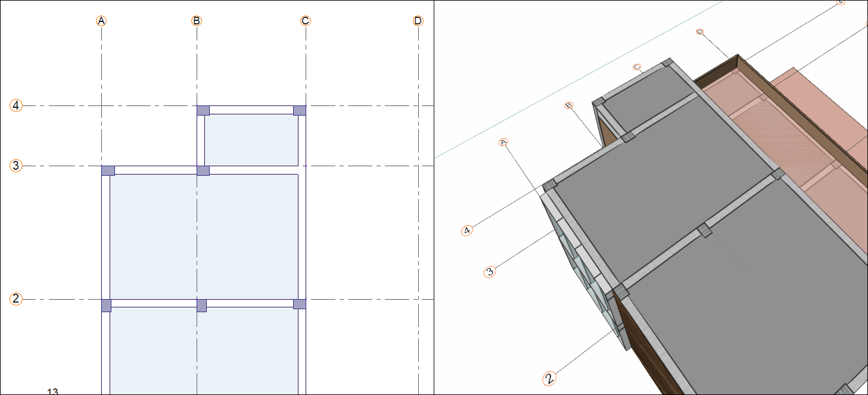Pick the column at C-4 in plan
Viewport: 868px width, 395px height.
300,110
